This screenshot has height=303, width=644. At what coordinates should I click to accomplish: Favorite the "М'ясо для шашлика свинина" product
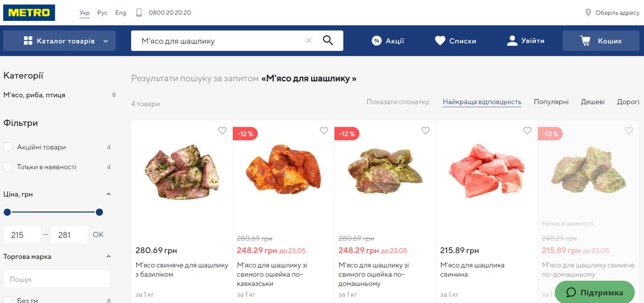point(527,130)
